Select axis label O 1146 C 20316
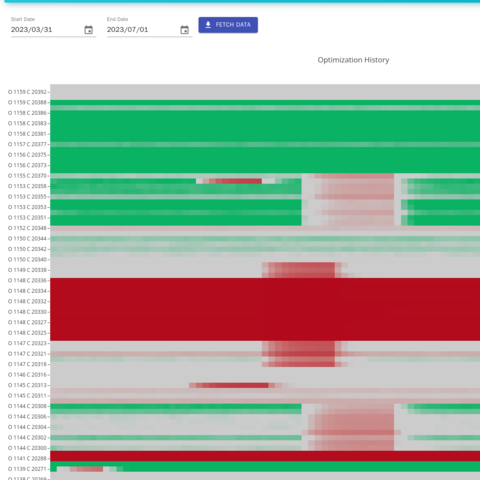The width and height of the screenshot is (480, 480). [27, 375]
